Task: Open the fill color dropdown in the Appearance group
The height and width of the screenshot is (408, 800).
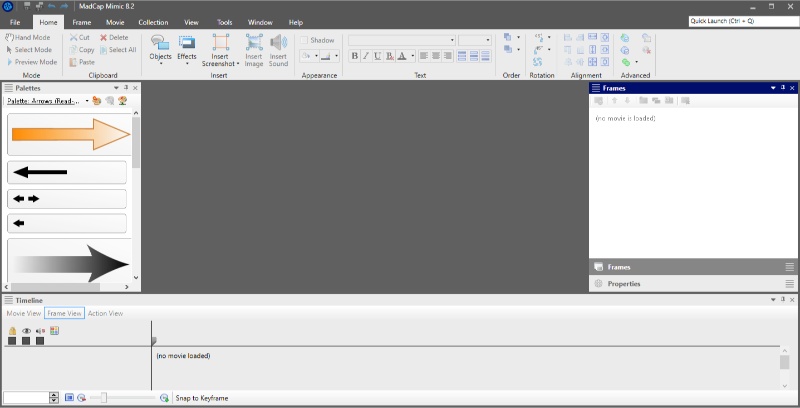Action: pos(316,56)
